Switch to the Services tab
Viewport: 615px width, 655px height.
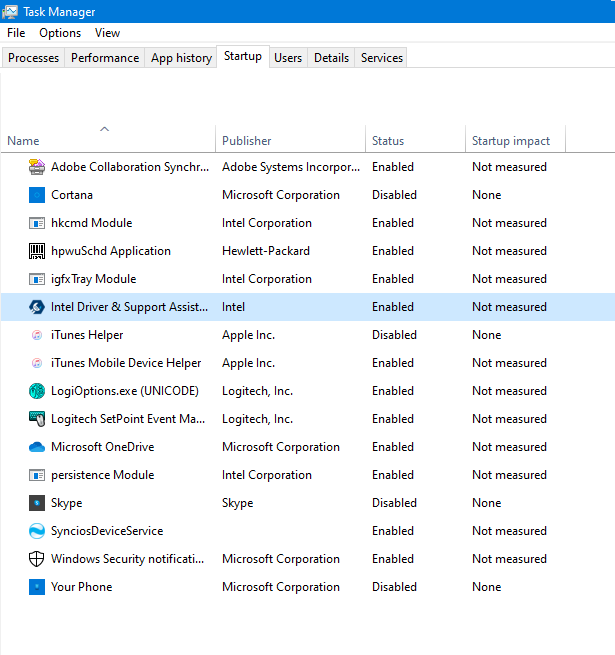(382, 58)
